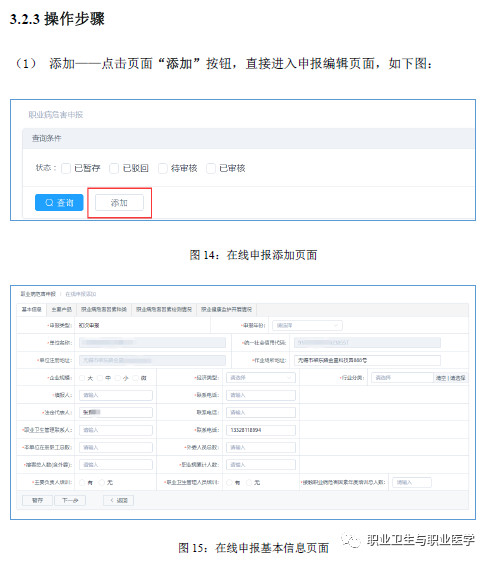Check the 已驳回 status checkbox
The image size is (490, 562).
[114, 168]
